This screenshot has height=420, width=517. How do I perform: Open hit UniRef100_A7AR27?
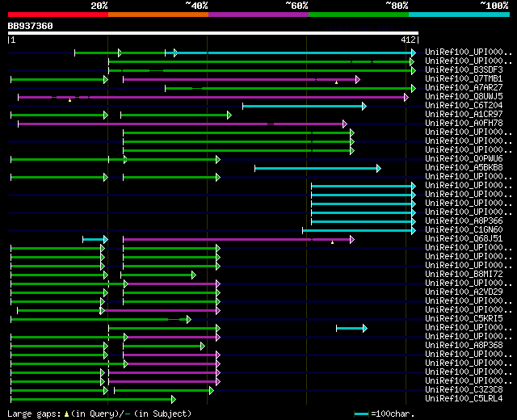point(464,88)
